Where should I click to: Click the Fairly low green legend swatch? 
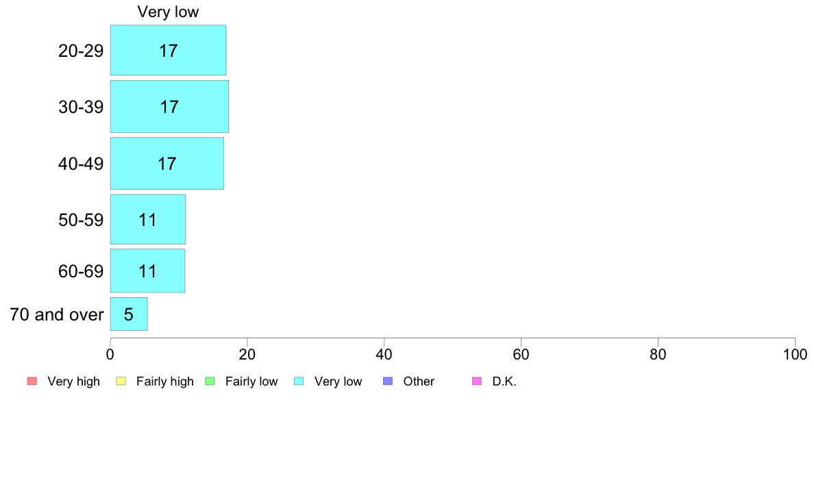click(210, 381)
